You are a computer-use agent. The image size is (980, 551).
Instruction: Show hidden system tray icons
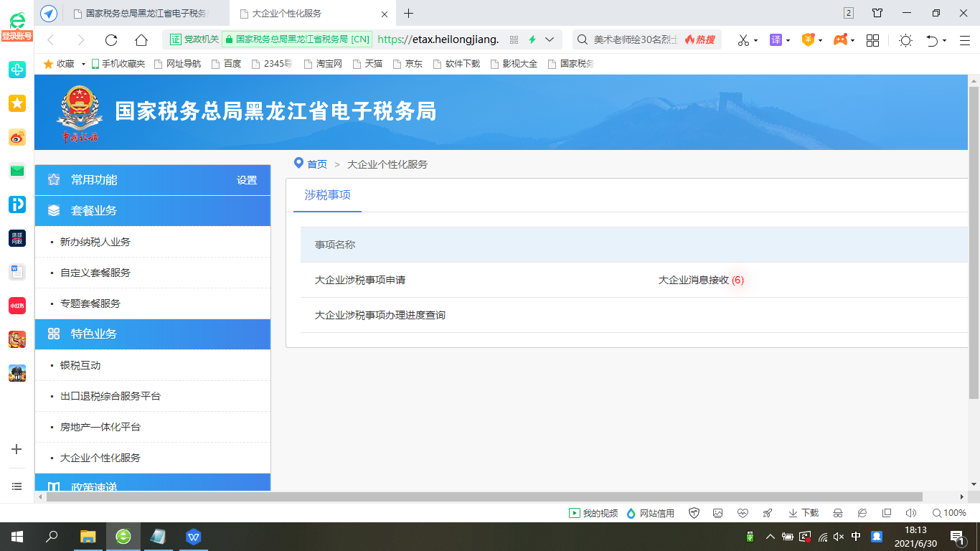[x=770, y=537]
